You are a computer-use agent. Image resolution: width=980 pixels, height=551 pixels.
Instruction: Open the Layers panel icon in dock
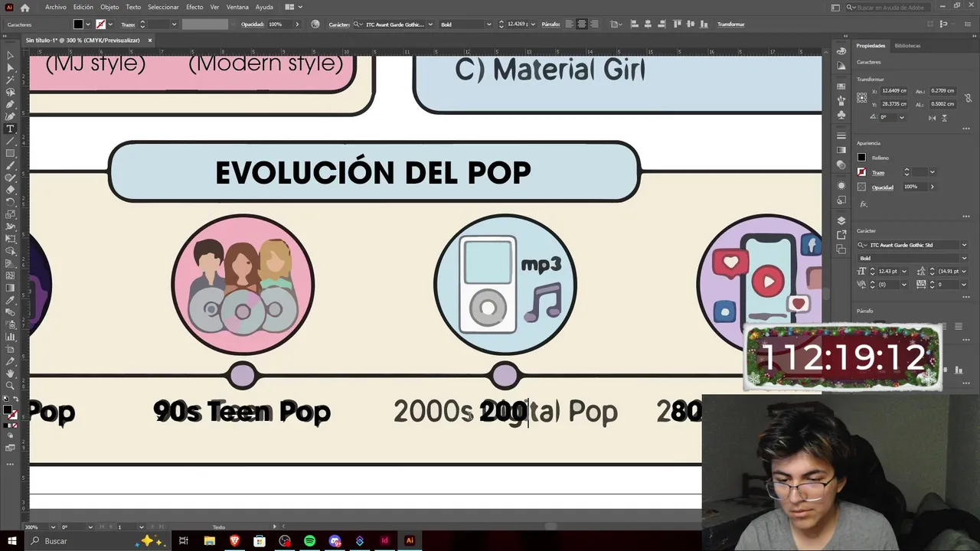click(841, 220)
